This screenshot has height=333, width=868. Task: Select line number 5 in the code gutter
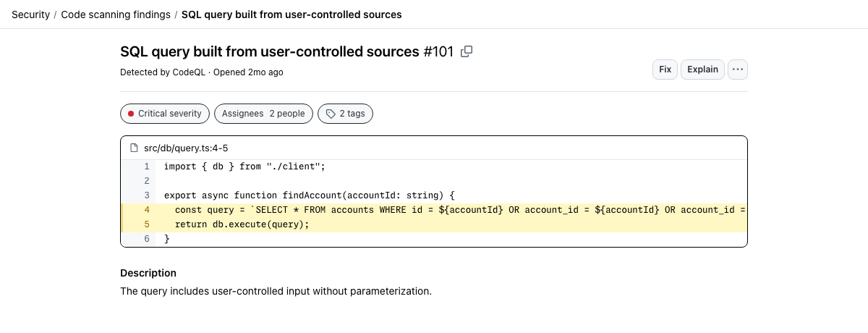pyautogui.click(x=147, y=224)
